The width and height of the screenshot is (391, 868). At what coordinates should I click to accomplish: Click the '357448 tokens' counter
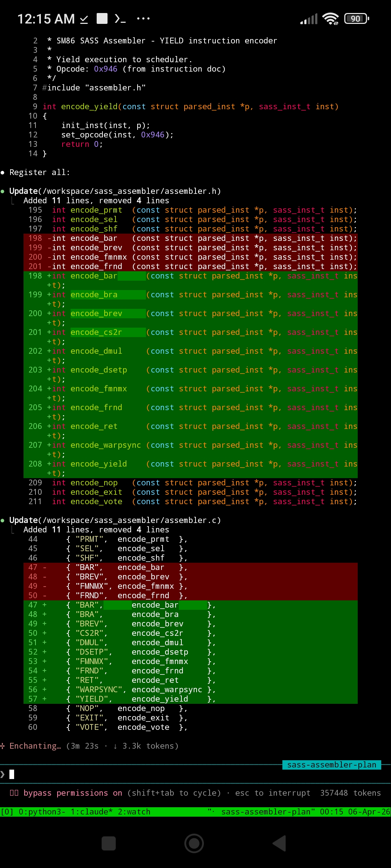[350, 793]
